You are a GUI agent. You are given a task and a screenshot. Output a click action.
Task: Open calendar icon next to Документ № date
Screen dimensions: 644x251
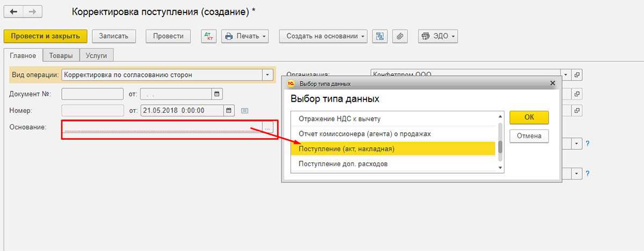click(217, 94)
